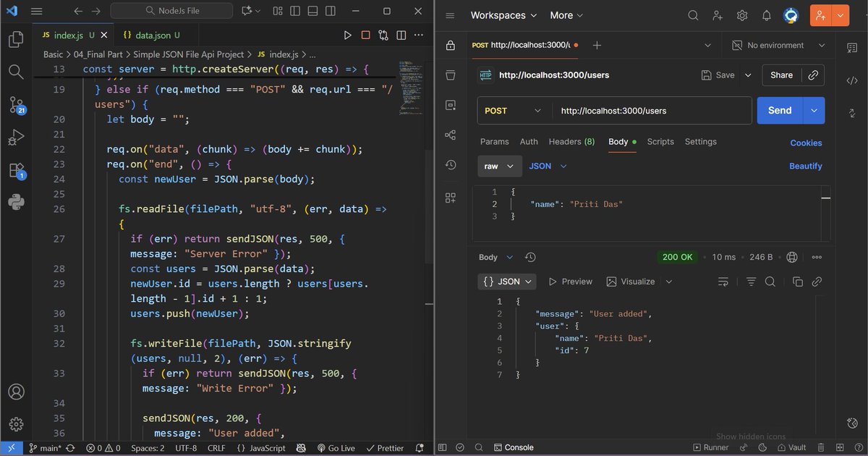This screenshot has height=456, width=868.
Task: Open the No environment selector
Action: (778, 45)
